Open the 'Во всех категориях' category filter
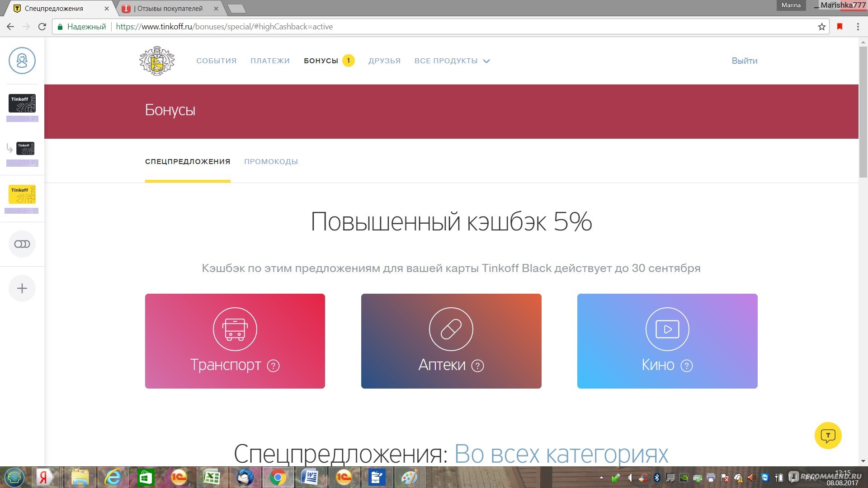Viewport: 868px width, 488px height. pos(561,454)
